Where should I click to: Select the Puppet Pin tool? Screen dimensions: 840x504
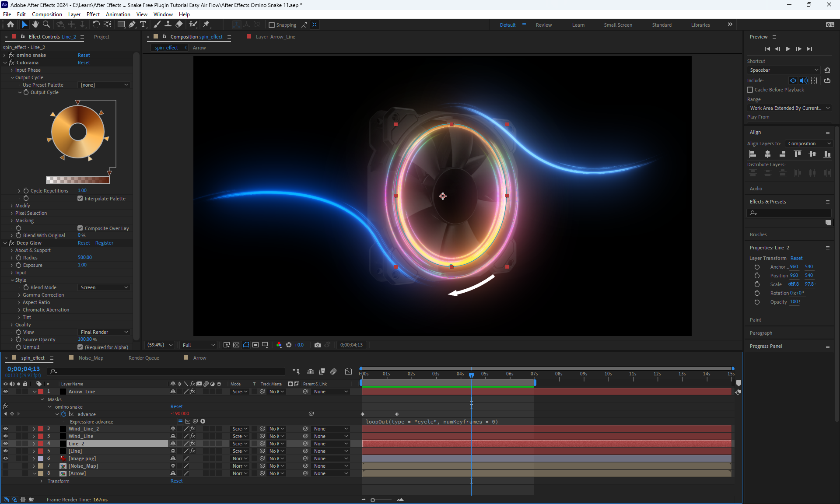[206, 24]
